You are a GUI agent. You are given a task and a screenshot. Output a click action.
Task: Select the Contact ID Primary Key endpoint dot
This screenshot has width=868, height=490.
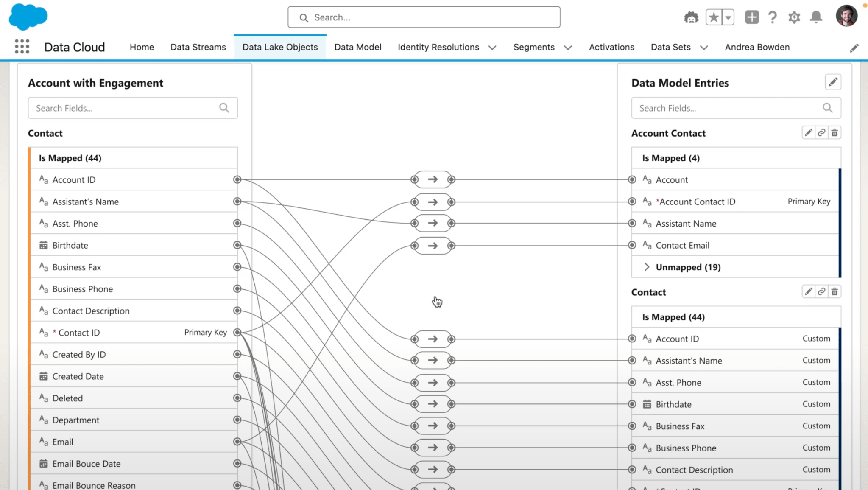[237, 332]
